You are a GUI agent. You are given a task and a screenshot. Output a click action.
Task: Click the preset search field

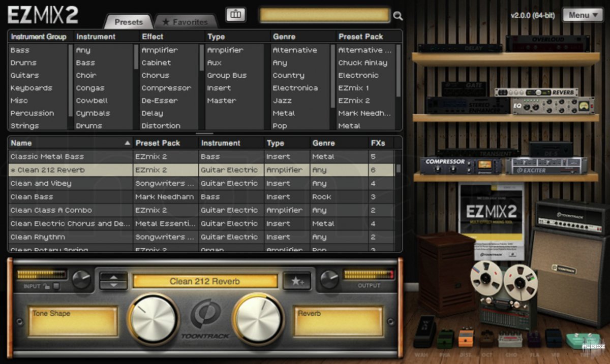pos(324,15)
